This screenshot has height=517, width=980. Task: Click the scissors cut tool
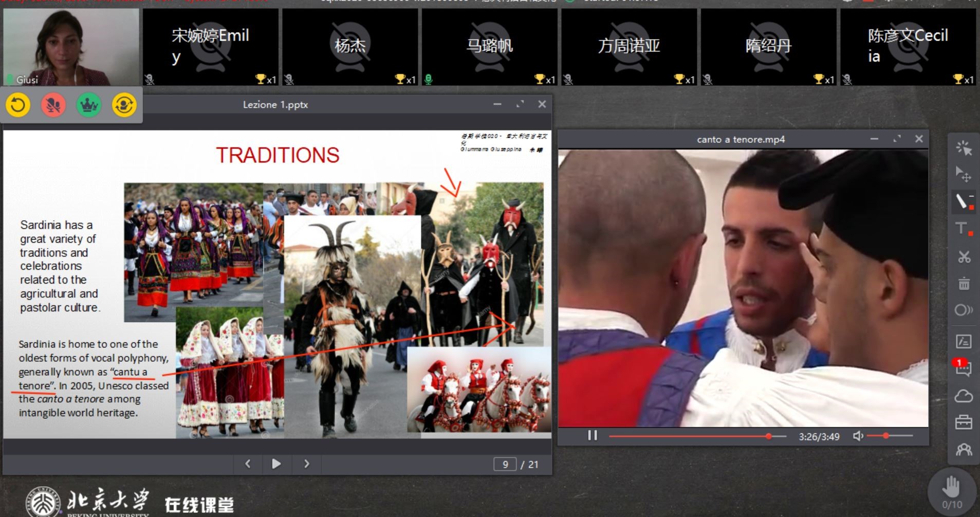(x=964, y=256)
